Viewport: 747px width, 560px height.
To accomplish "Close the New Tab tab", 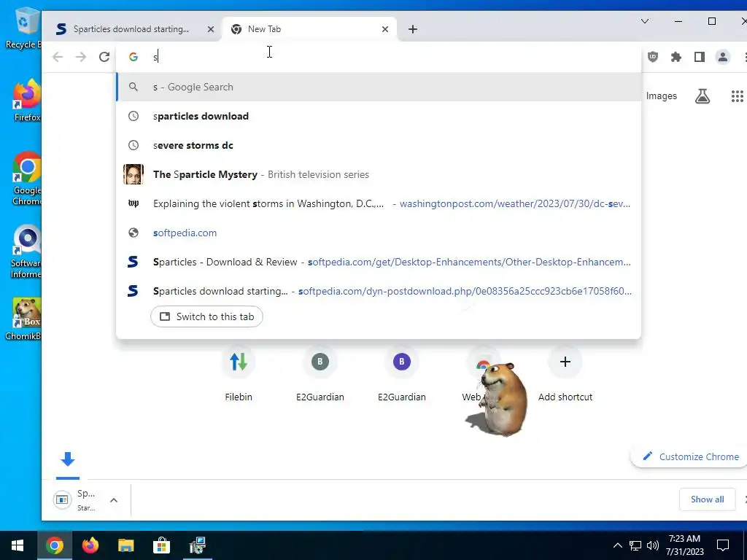I will tap(385, 29).
